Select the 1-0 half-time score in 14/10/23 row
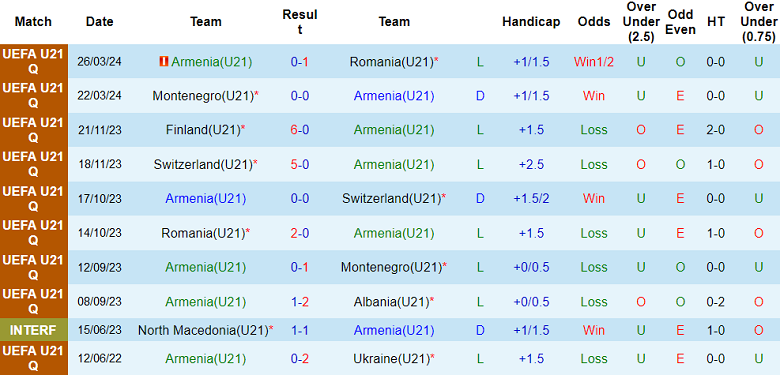This screenshot has height=375, width=780. (x=715, y=233)
